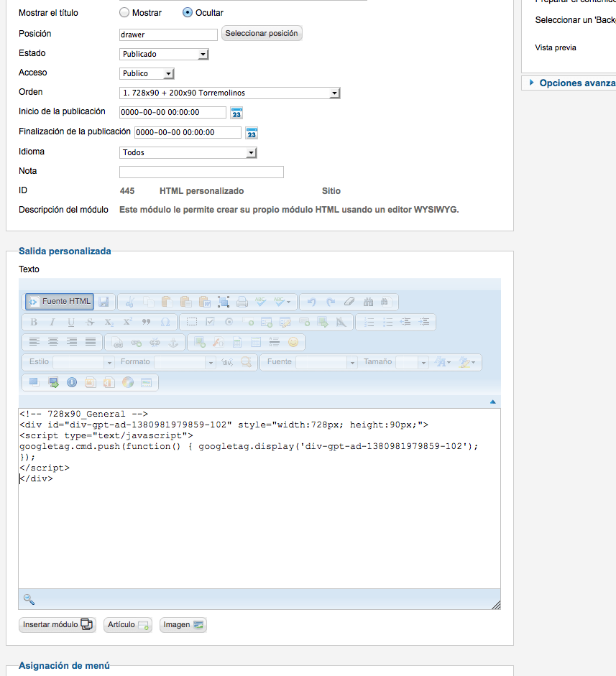The image size is (616, 676).
Task: Open the Estado dropdown showing Publicado
Action: click(164, 54)
